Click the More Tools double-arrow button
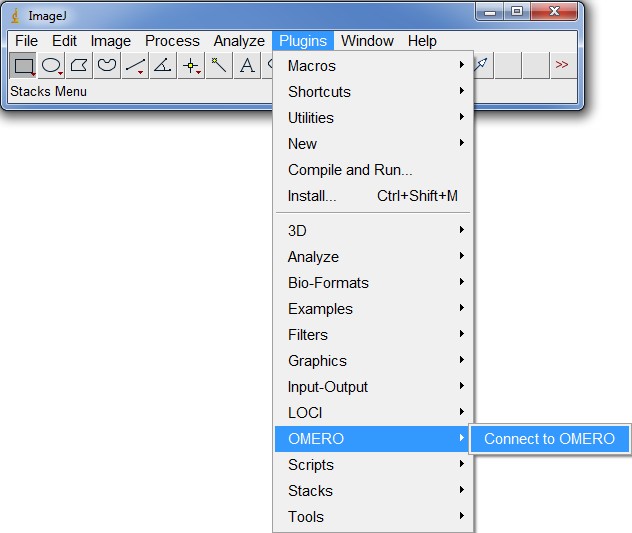This screenshot has height=533, width=632. [x=562, y=65]
